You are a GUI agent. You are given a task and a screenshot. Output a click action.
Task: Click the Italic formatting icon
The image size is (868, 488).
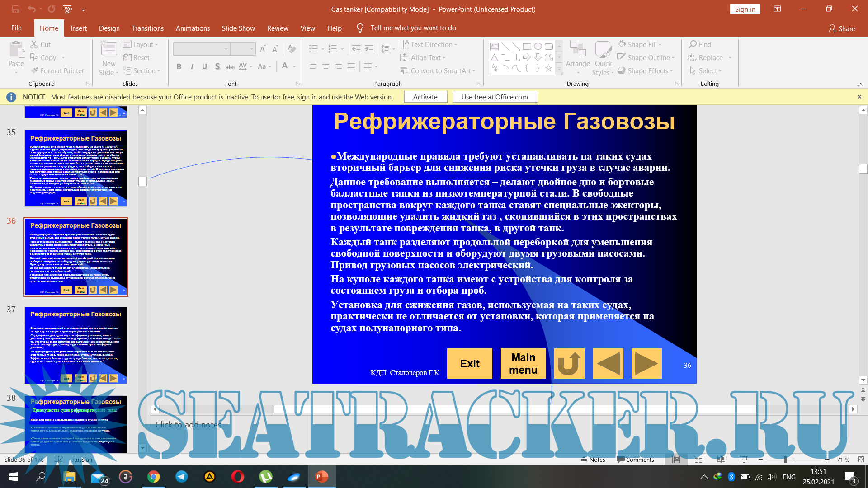pos(192,66)
